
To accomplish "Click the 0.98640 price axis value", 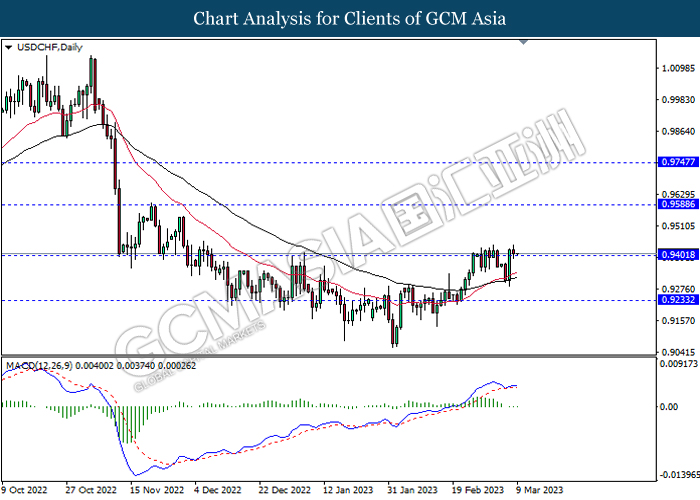I will pyautogui.click(x=679, y=131).
